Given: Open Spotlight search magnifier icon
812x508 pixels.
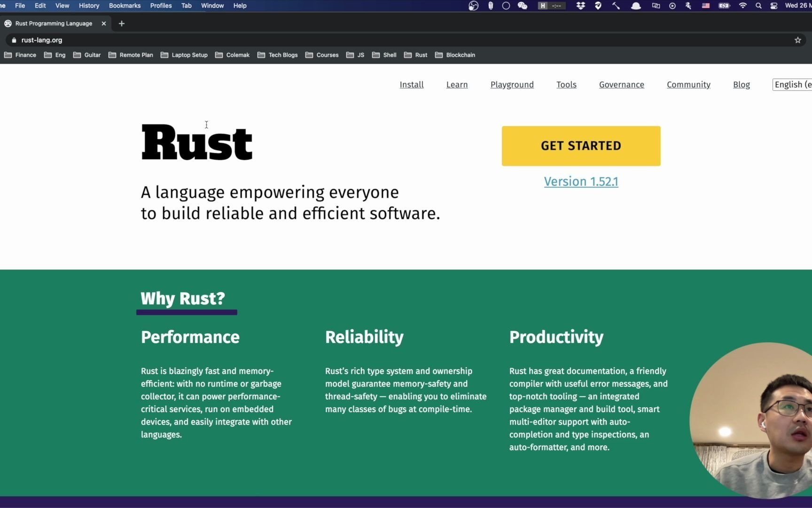Looking at the screenshot, I should [x=758, y=6].
